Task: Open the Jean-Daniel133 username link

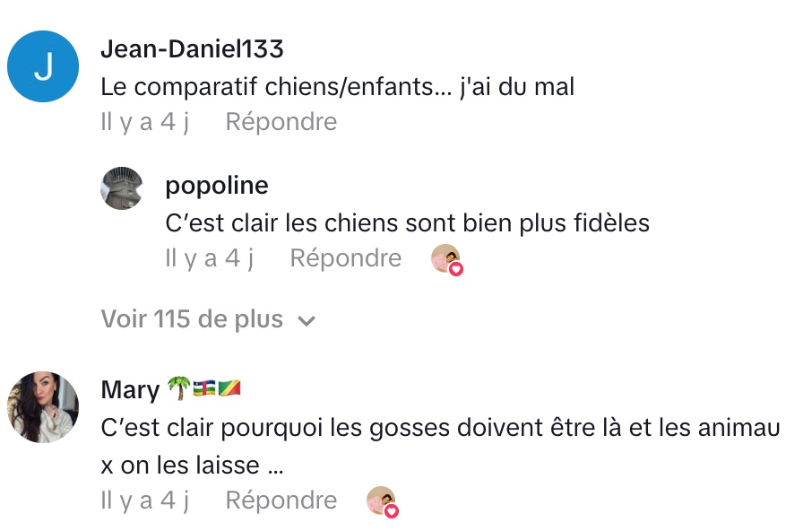Action: pyautogui.click(x=192, y=48)
